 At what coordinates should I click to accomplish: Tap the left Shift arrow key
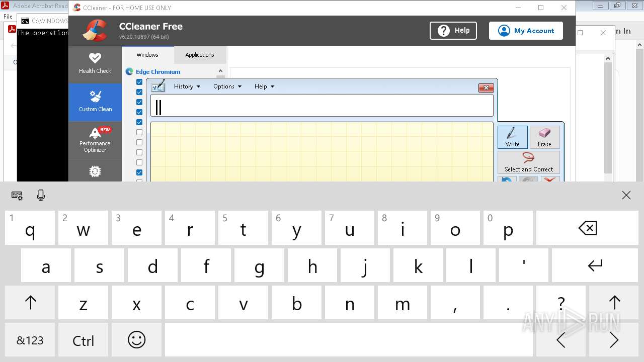pos(30,303)
